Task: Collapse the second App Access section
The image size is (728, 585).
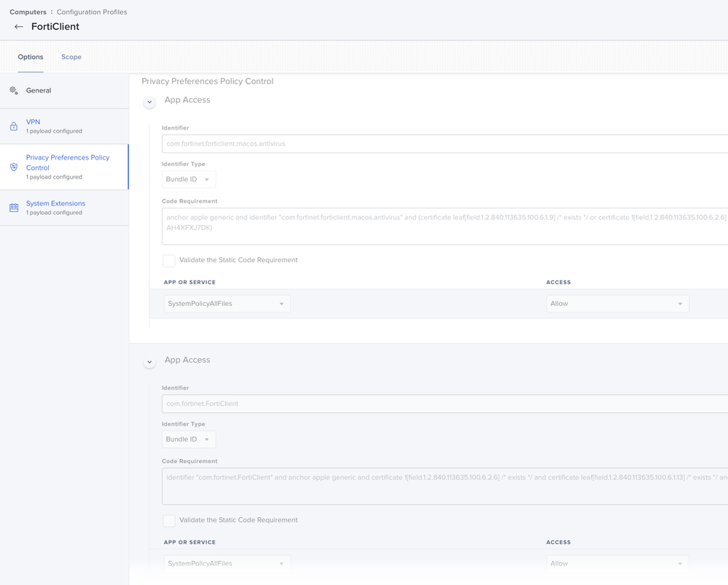Action: tap(149, 361)
